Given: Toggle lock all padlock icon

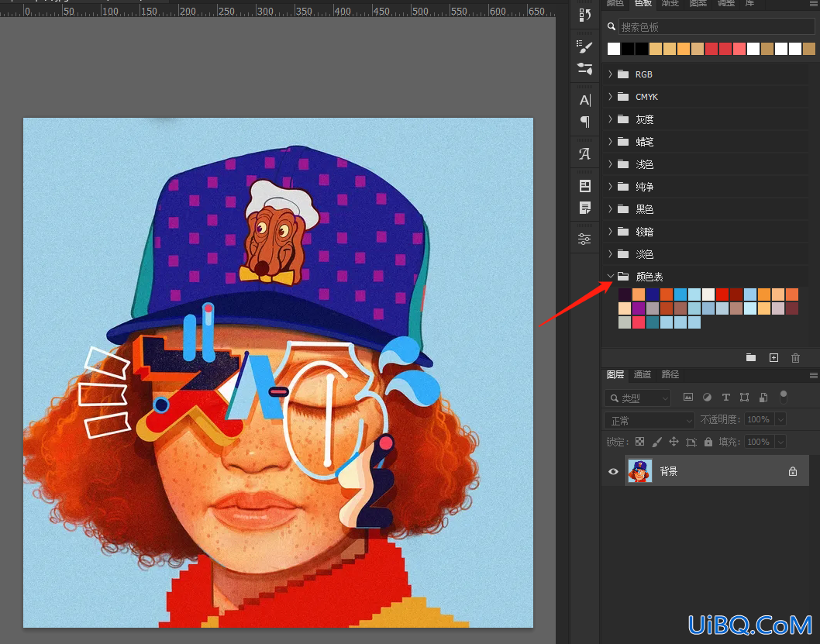Looking at the screenshot, I should [x=708, y=442].
